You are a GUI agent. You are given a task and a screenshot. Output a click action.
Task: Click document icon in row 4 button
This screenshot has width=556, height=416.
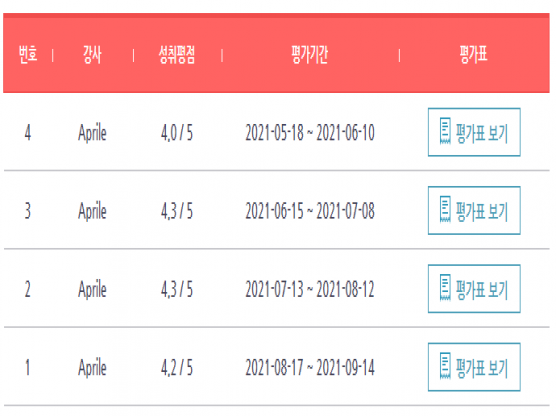[x=445, y=131]
